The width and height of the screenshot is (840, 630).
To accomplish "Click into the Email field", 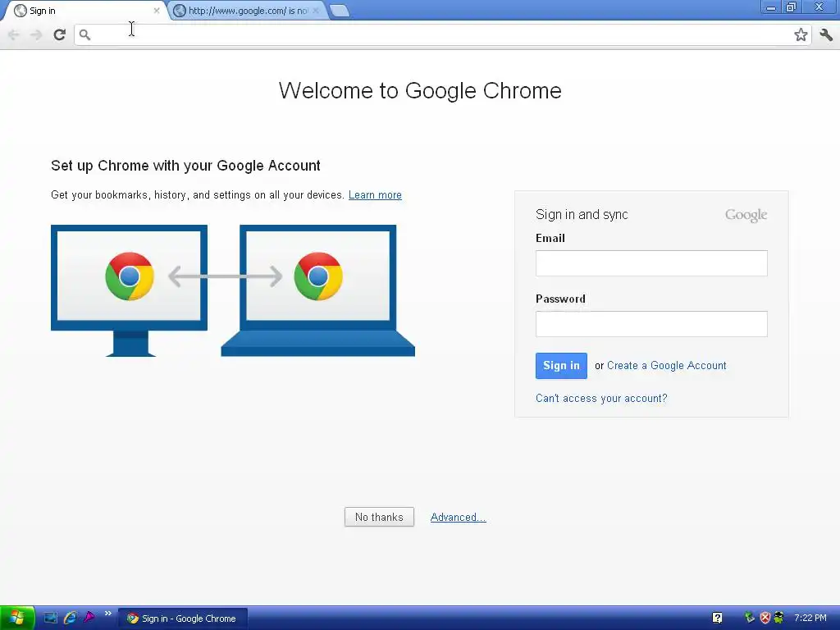I will [651, 263].
